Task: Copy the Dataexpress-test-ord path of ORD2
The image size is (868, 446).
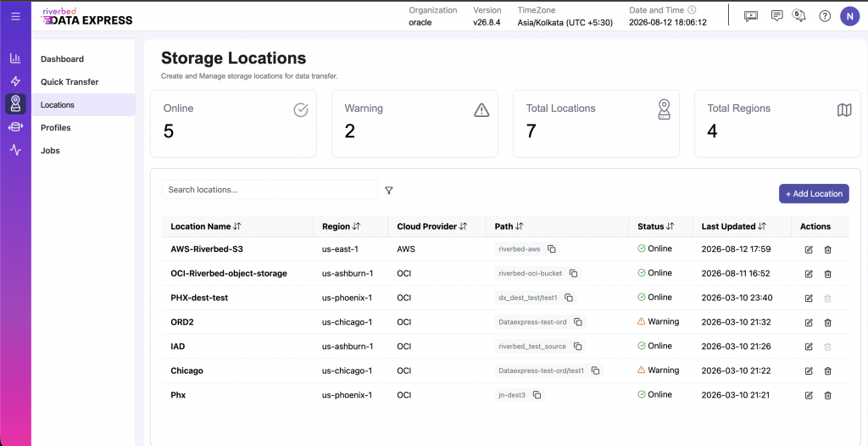Action: point(578,322)
